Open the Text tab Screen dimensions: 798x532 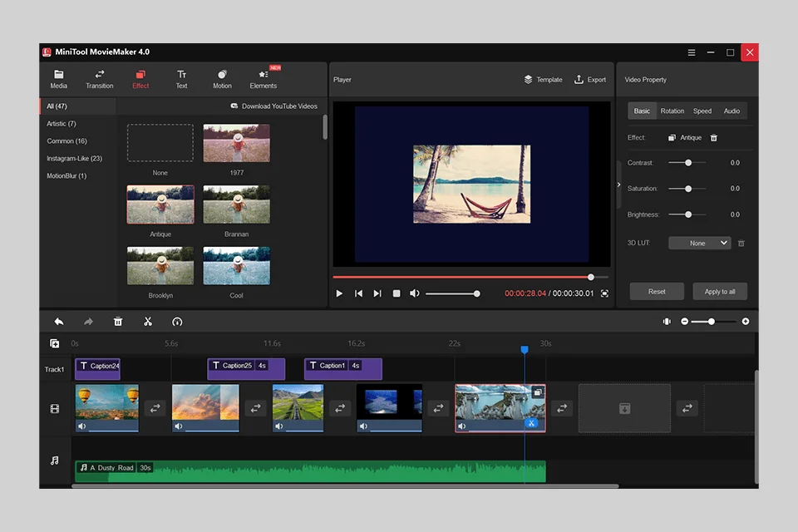pos(182,80)
